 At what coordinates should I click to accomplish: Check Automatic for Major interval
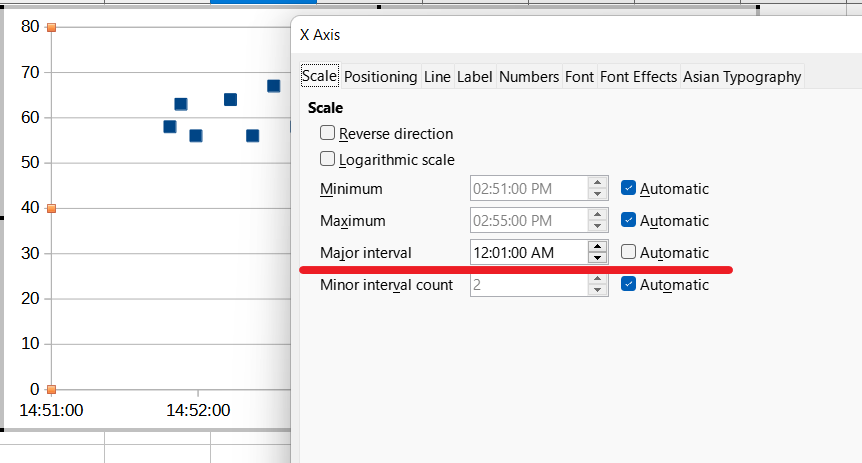pos(628,252)
